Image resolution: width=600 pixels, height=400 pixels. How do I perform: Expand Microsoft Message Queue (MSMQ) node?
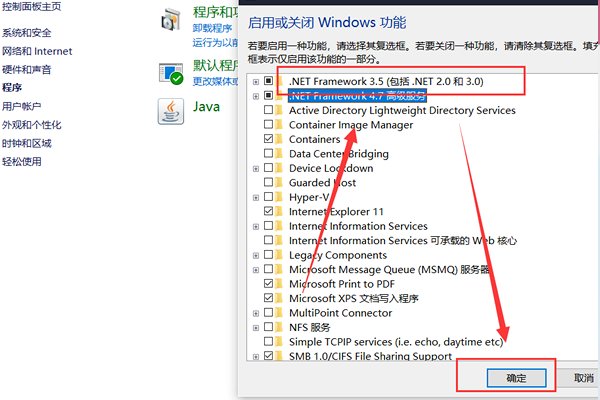[256, 270]
